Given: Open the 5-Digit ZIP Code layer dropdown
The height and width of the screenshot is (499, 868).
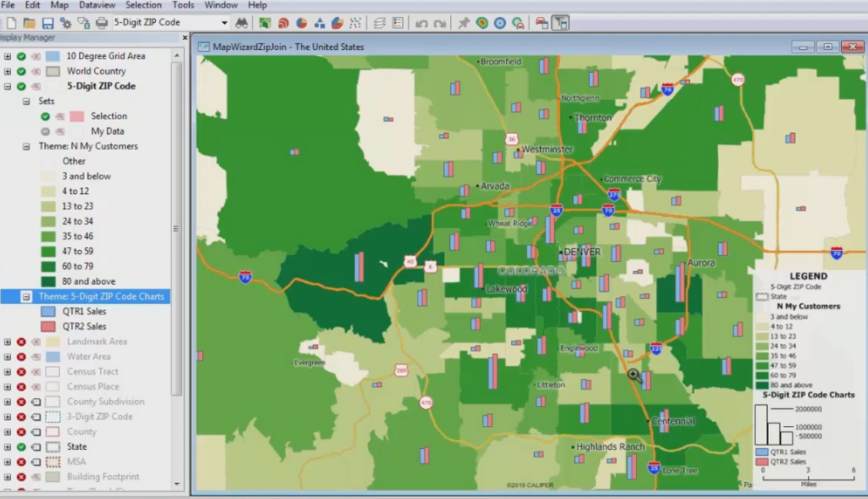Looking at the screenshot, I should (224, 23).
